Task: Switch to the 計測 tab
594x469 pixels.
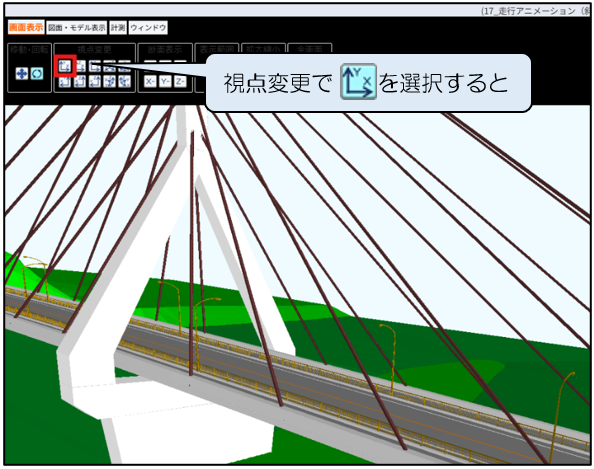Action: point(118,28)
